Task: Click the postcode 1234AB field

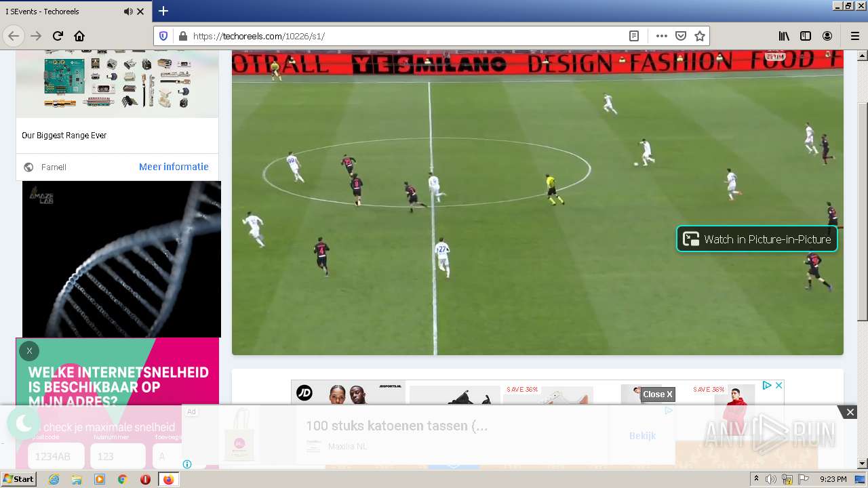Action: [56, 456]
